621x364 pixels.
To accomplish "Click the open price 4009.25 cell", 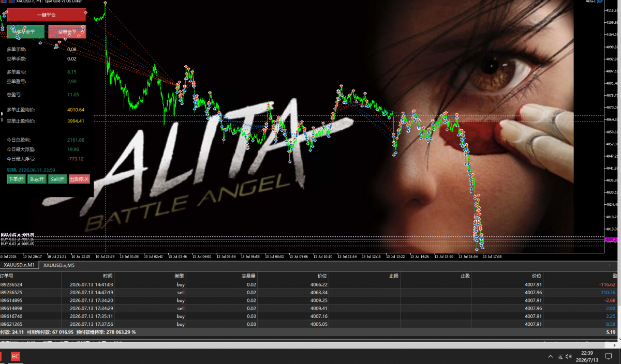I will [319, 300].
